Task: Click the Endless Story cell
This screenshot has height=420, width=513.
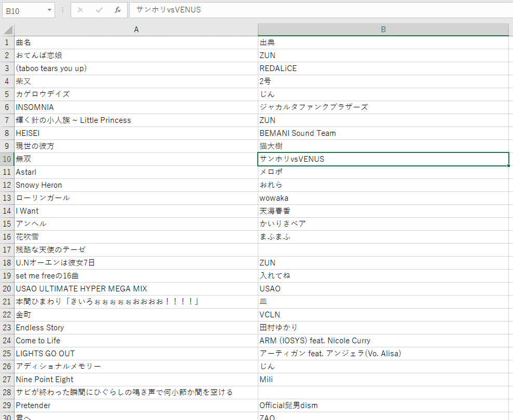Action: [136, 328]
